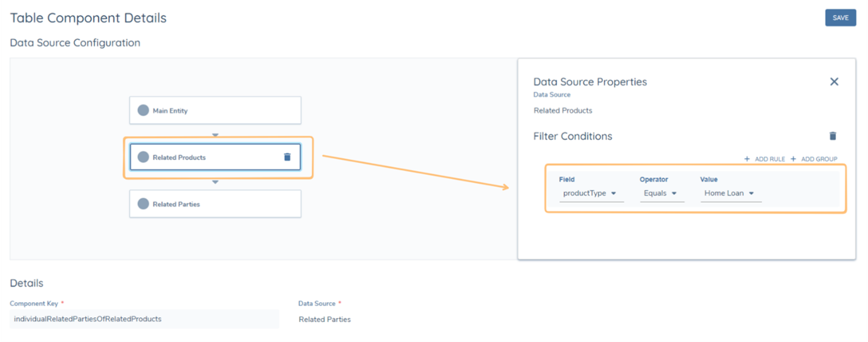This screenshot has width=868, height=342.
Task: Click arrow connector below Main Entity node
Action: [x=215, y=135]
